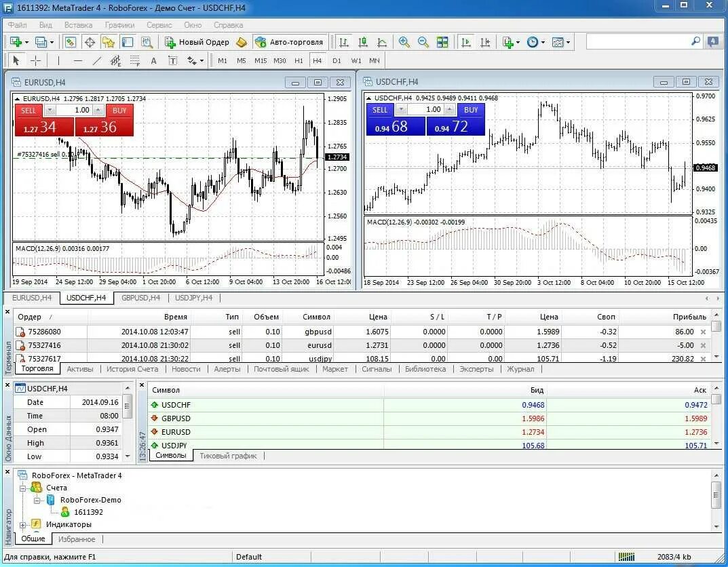Switch chart to candlesticks type
Screen dimensions: 728x567
[363, 42]
